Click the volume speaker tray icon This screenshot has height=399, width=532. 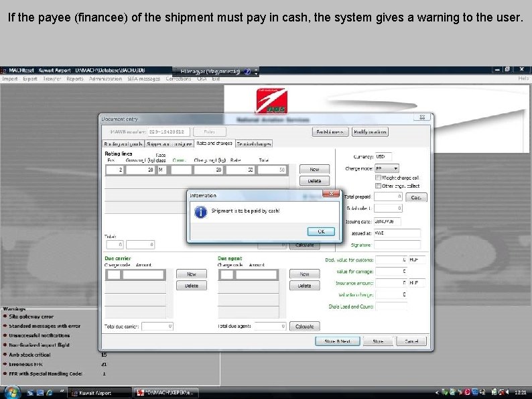click(507, 392)
